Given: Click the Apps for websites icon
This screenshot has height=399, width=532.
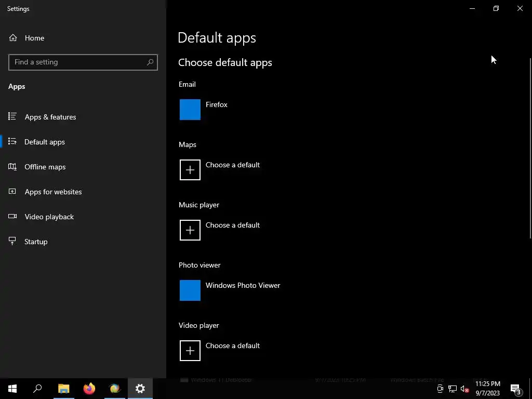Looking at the screenshot, I should point(12,191).
